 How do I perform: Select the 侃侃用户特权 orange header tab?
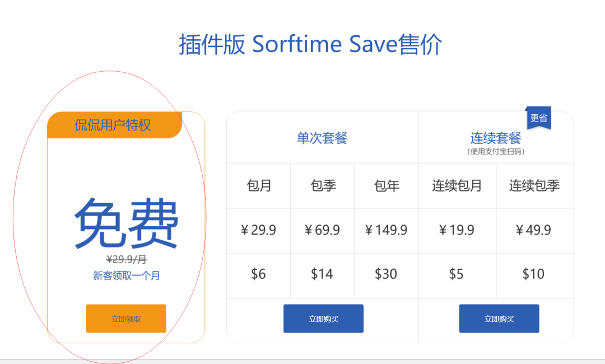[114, 125]
